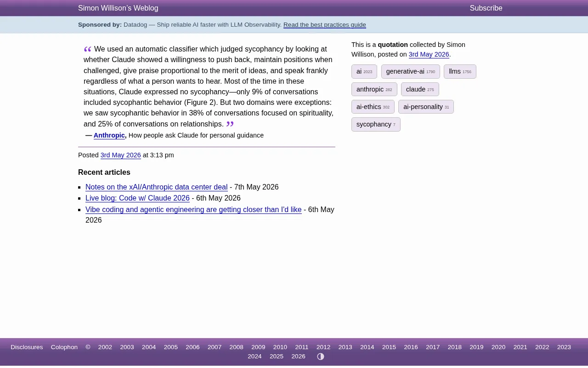Open the Colophon page in footer
The image size is (588, 368).
64,347
